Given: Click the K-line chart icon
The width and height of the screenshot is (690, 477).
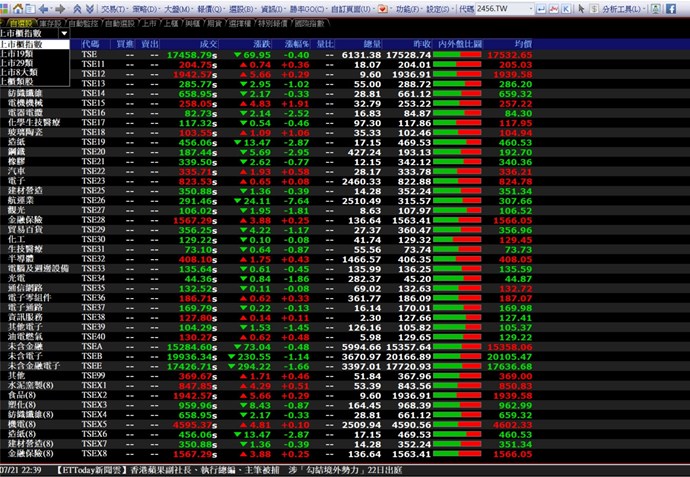Looking at the screenshot, I should click(x=565, y=9).
